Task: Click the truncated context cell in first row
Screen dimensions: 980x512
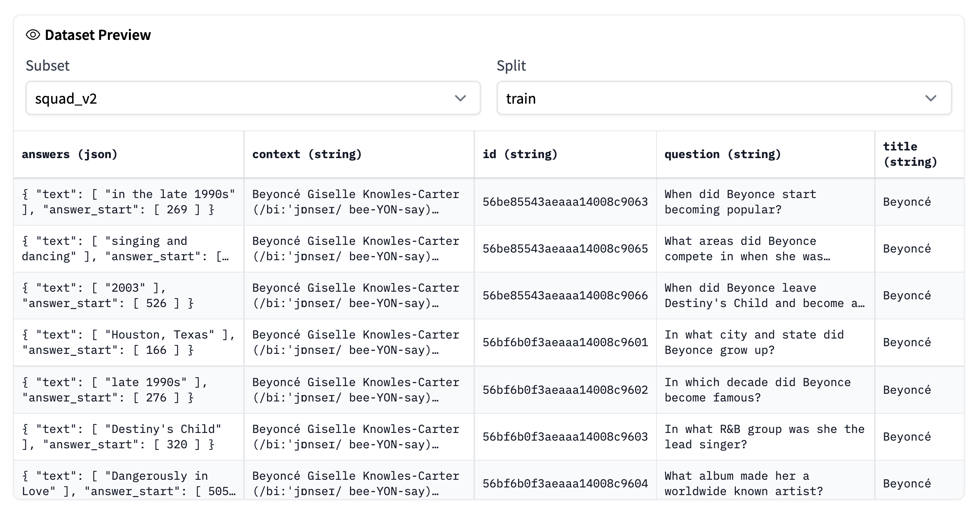Action: (355, 202)
